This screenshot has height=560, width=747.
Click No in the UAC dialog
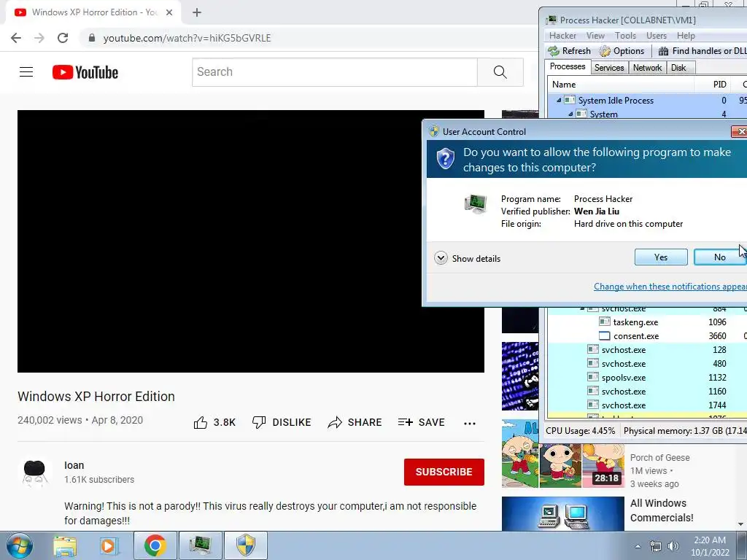[720, 257]
